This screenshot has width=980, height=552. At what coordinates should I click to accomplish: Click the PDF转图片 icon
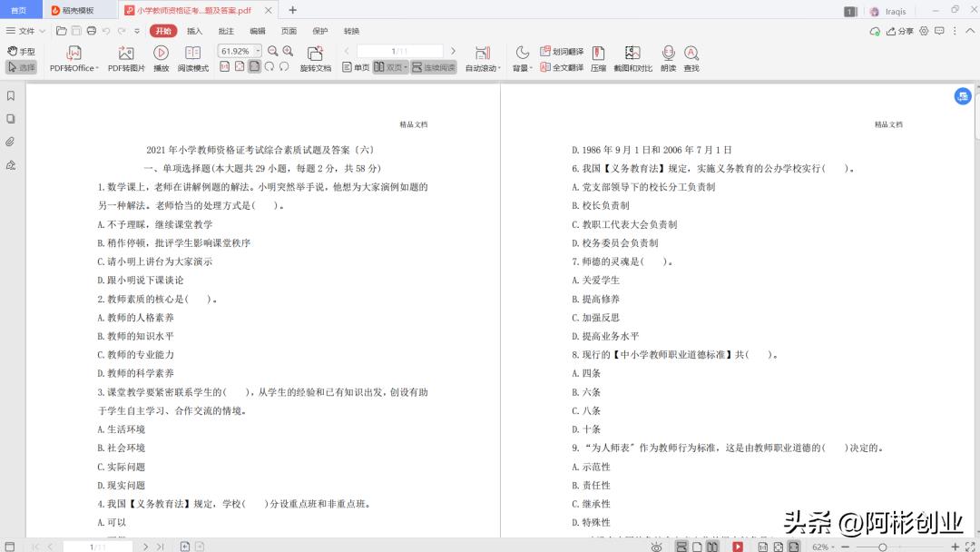(x=126, y=54)
